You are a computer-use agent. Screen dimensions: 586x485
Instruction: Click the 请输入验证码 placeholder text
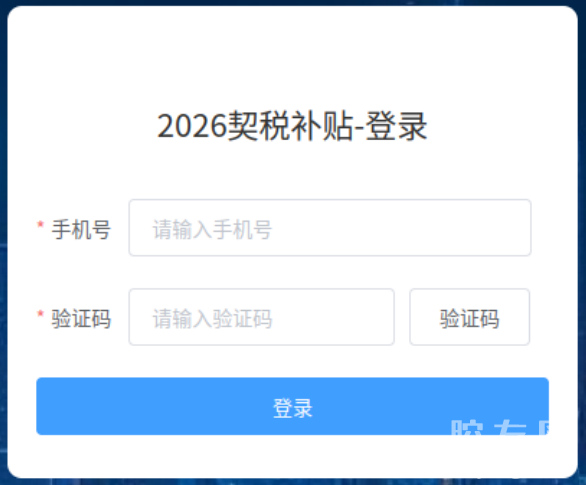[x=212, y=318]
